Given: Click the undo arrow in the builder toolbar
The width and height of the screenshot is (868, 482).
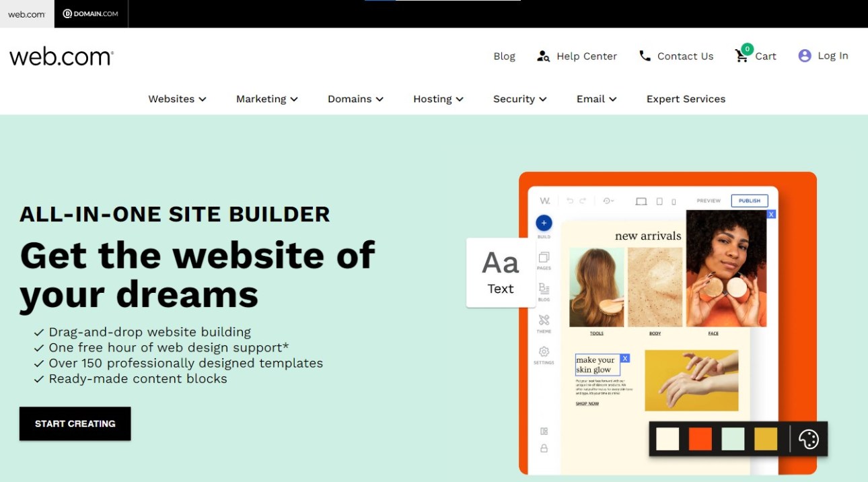Looking at the screenshot, I should point(570,201).
